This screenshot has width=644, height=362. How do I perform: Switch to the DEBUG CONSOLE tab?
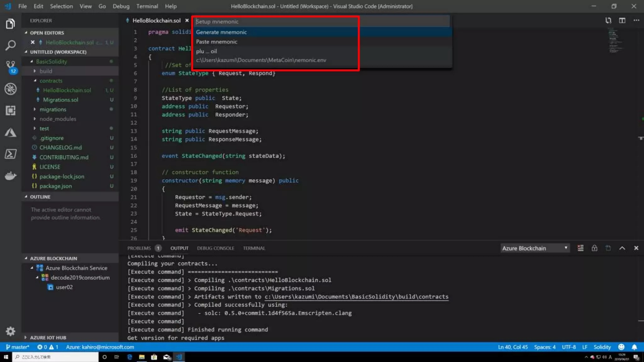pos(215,248)
